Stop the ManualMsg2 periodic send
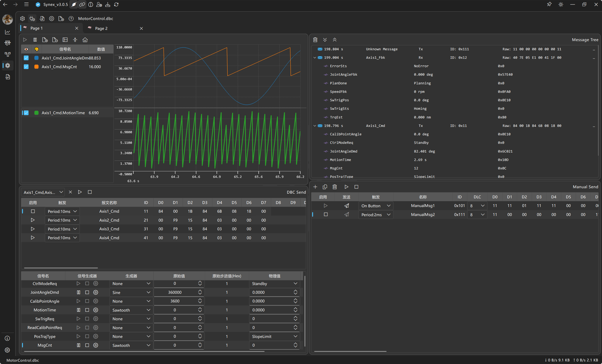The height and width of the screenshot is (364, 602). pos(326,214)
